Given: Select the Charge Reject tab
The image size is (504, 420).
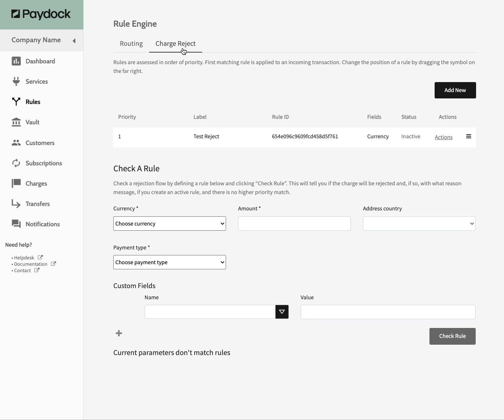Looking at the screenshot, I should point(175,43).
